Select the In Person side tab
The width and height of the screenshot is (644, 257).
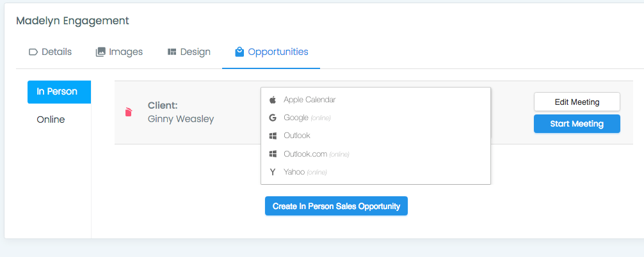pos(59,92)
